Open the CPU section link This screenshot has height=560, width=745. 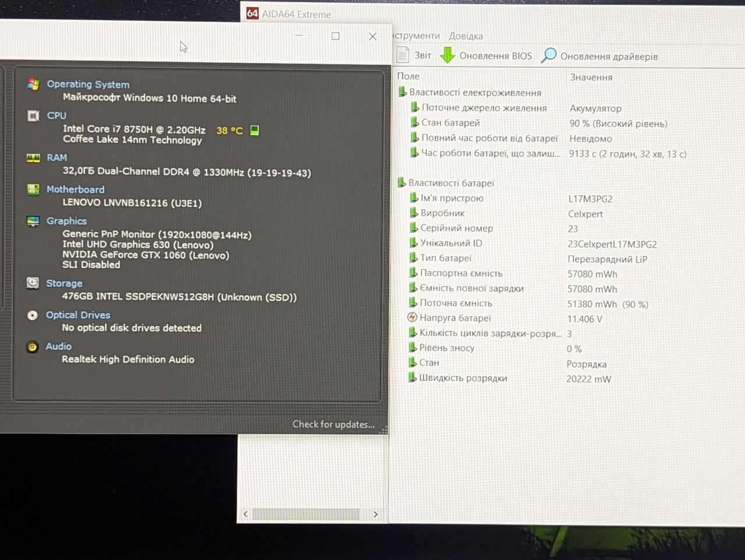click(56, 116)
